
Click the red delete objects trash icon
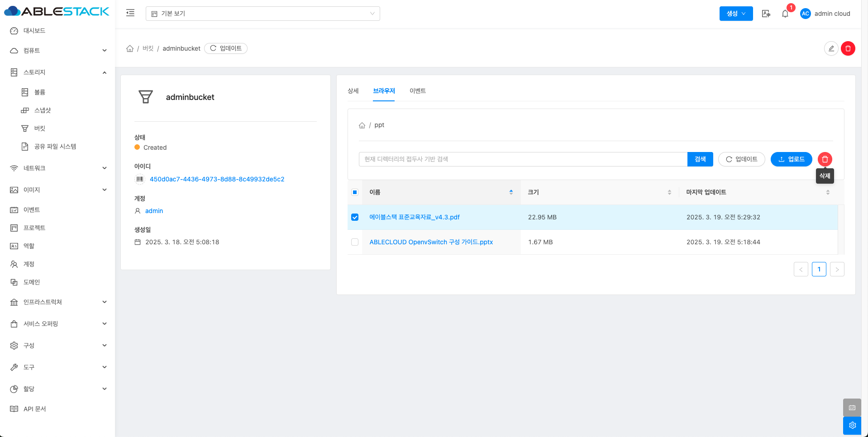tap(825, 159)
